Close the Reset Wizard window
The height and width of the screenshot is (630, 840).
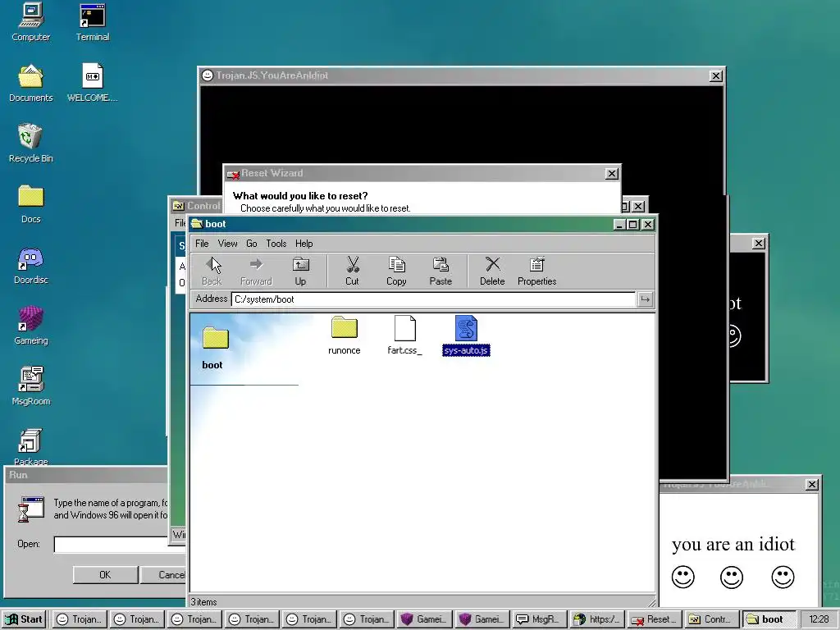pyautogui.click(x=611, y=174)
